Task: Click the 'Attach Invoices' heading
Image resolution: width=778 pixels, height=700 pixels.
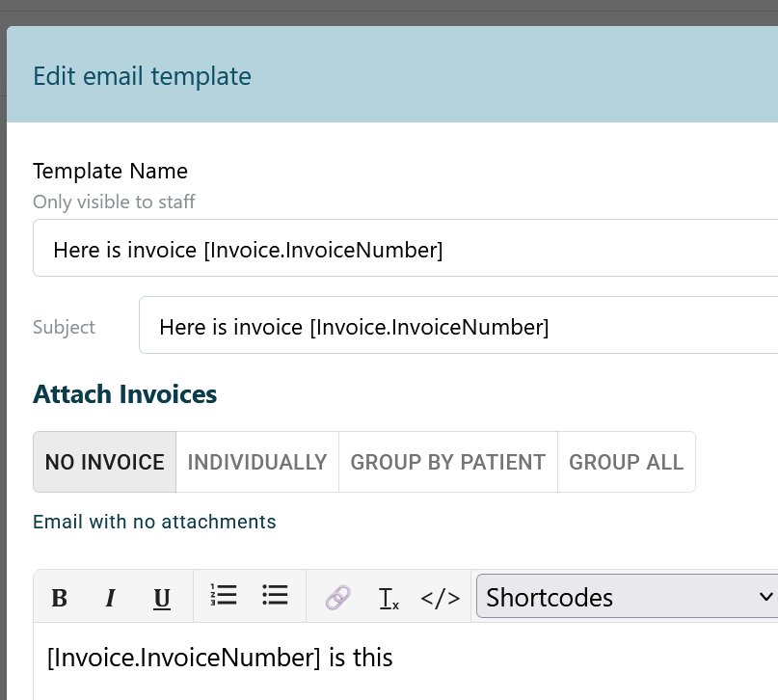Action: point(124,394)
